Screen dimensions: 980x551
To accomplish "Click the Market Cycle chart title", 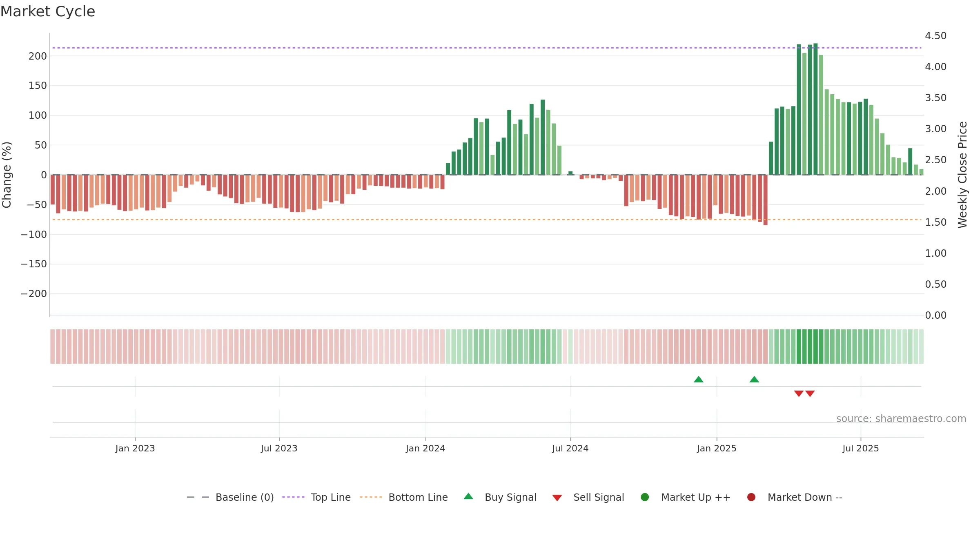I will [48, 11].
